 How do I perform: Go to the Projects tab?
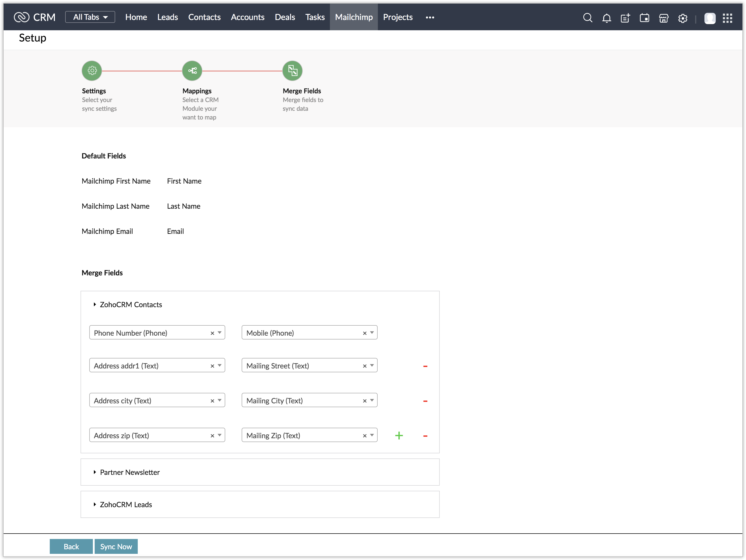coord(398,17)
